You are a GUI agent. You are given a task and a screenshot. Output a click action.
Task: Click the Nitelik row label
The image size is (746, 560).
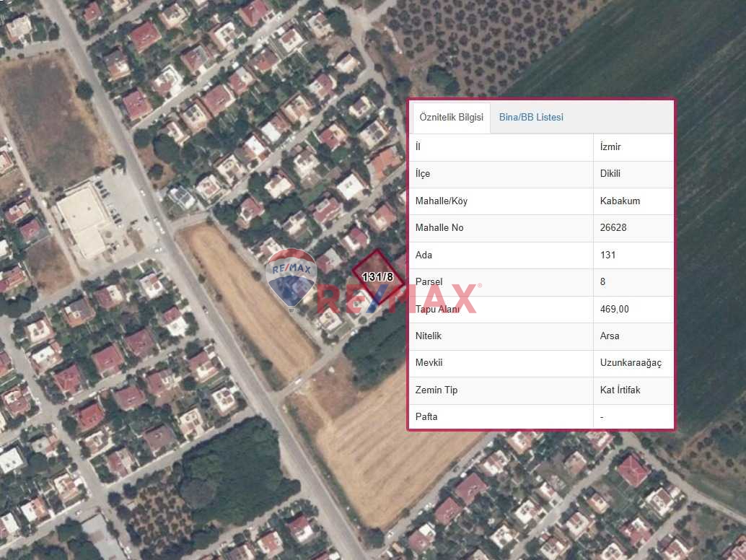point(429,336)
